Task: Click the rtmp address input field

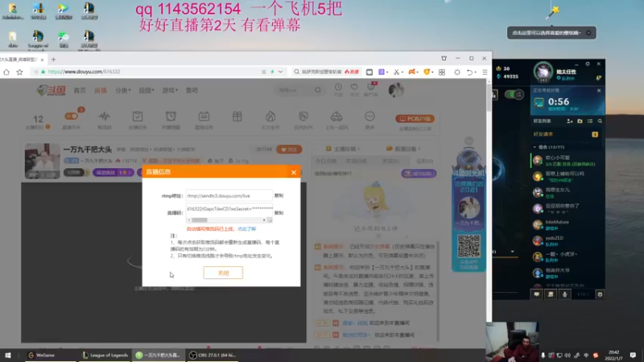Action: [x=229, y=195]
